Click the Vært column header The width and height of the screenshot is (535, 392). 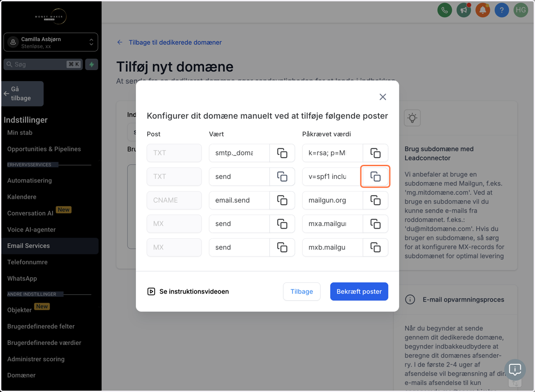217,134
